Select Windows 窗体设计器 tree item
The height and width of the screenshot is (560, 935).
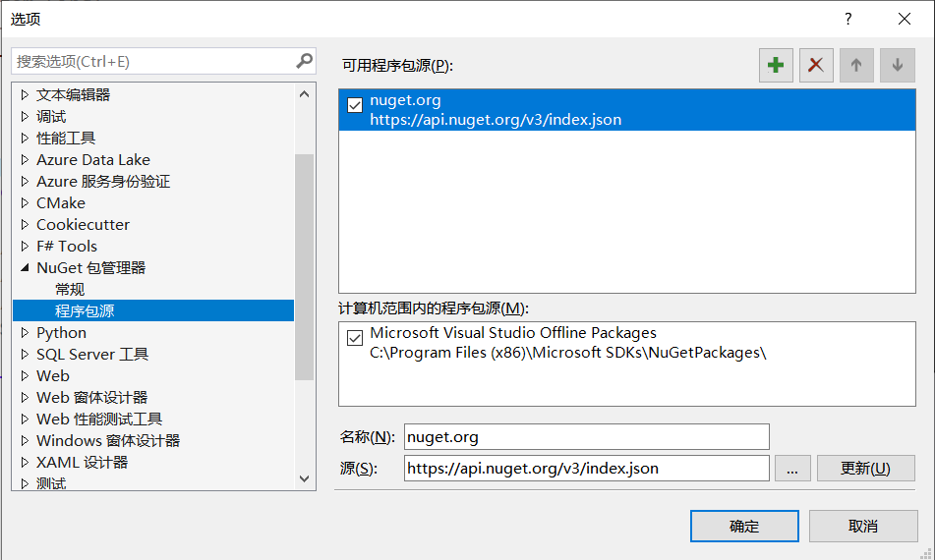[x=108, y=441]
